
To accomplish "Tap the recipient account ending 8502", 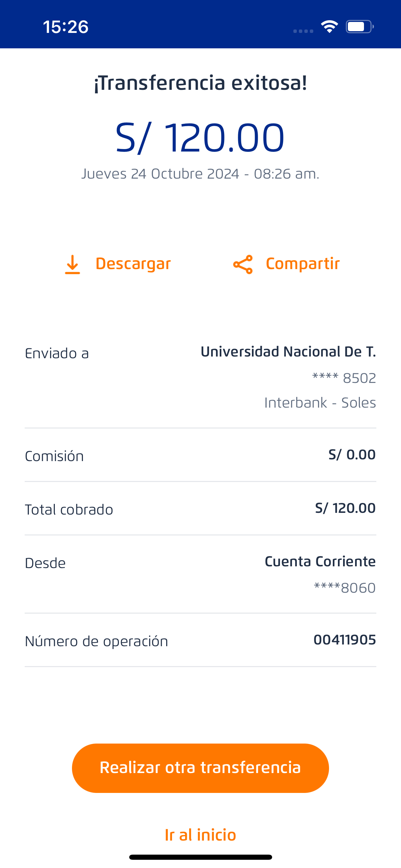I will [344, 378].
